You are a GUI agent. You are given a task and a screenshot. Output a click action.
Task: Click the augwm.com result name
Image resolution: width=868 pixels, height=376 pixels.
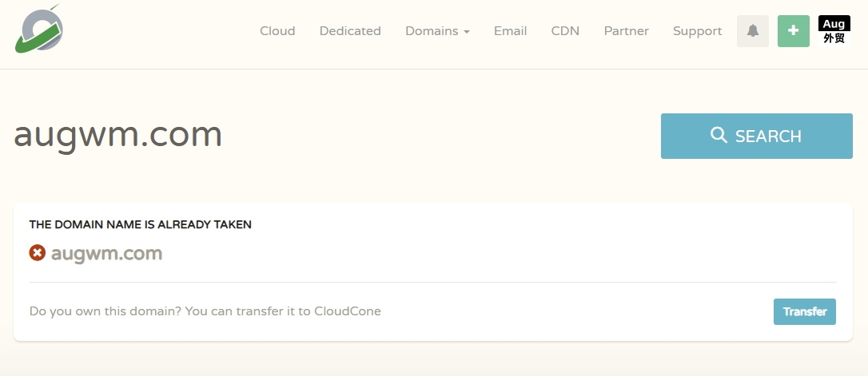pyautogui.click(x=106, y=254)
